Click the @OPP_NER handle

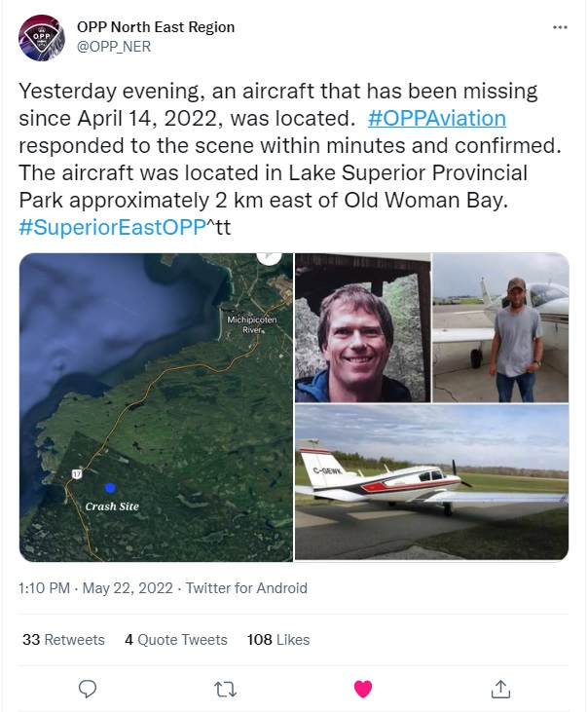coord(114,46)
